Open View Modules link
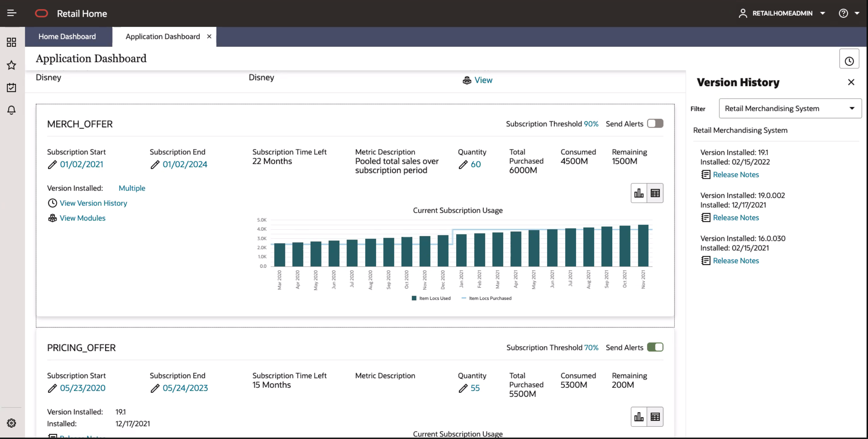 pos(83,218)
